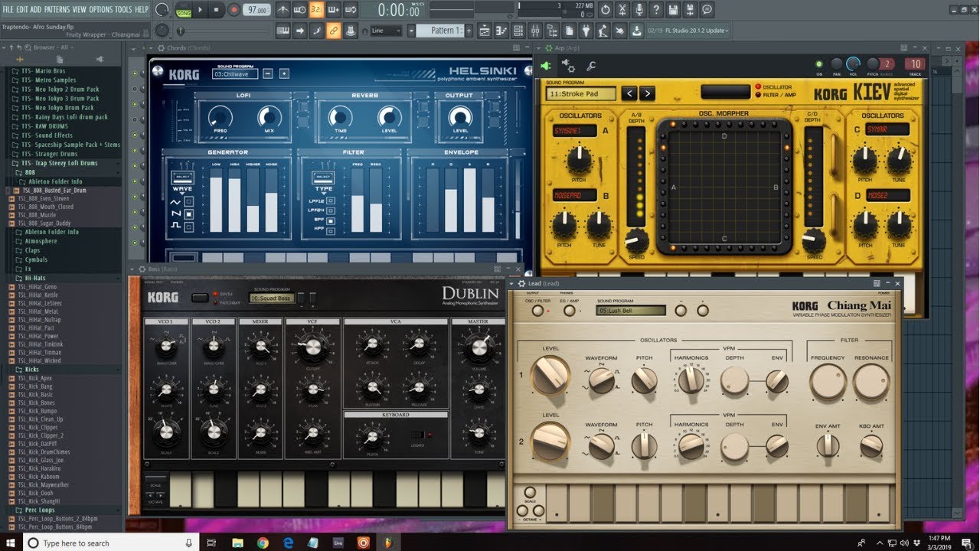Open the OPTIONS menu
Image resolution: width=980 pixels, height=551 pixels.
click(x=100, y=9)
